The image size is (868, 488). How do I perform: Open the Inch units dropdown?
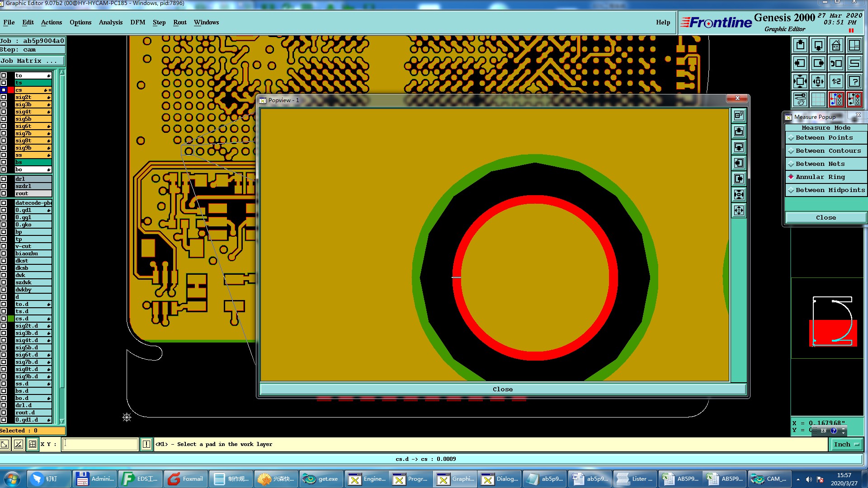846,445
